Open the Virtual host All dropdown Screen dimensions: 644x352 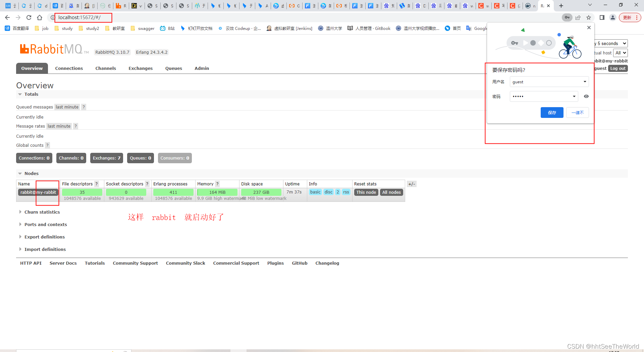(x=621, y=53)
